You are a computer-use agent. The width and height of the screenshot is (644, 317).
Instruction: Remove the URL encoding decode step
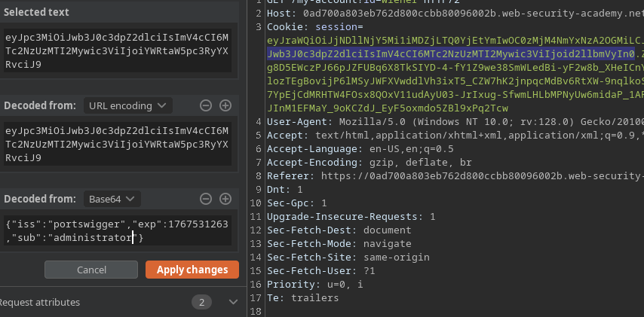coord(206,105)
